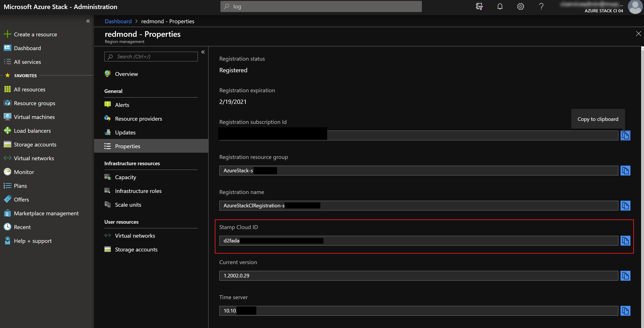Open the Capacity infrastructure resource
This screenshot has height=328, width=644.
(x=125, y=177)
